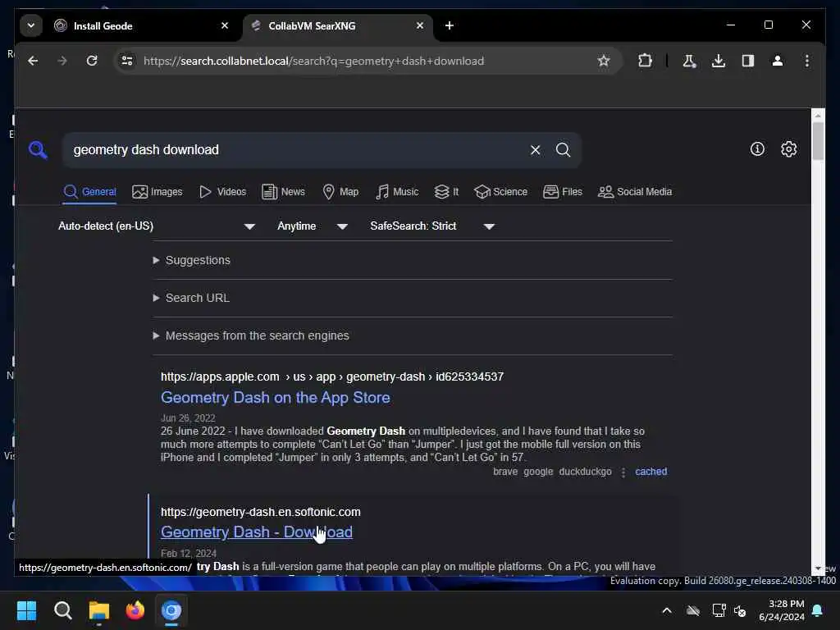Viewport: 840px width, 630px height.
Task: Open the About info icon
Action: [757, 149]
